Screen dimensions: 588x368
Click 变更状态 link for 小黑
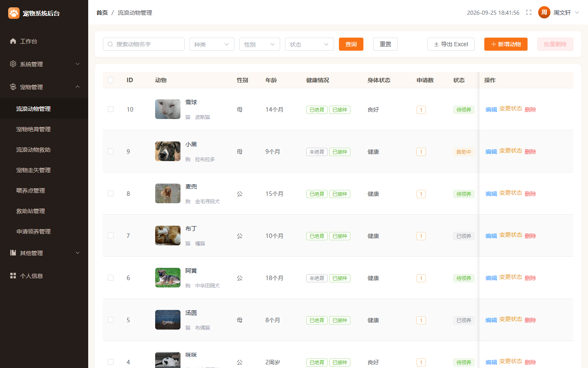click(x=511, y=150)
